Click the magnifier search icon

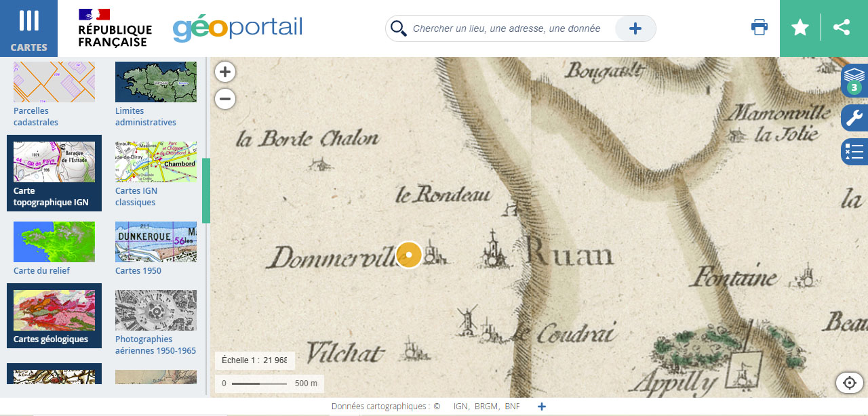coord(399,28)
